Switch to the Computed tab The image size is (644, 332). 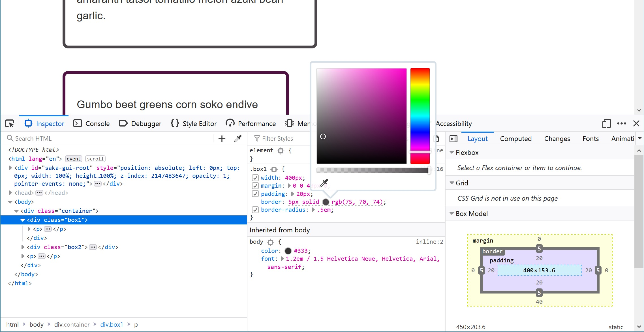coord(515,138)
